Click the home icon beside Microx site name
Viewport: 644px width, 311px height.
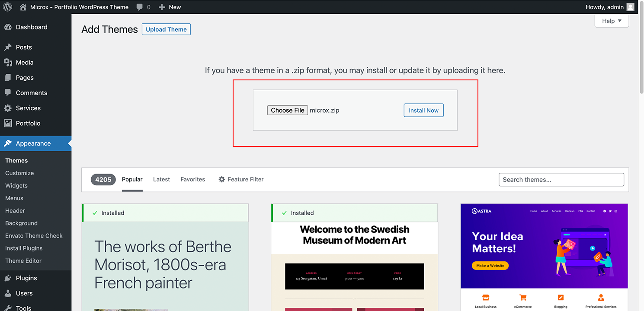[23, 7]
